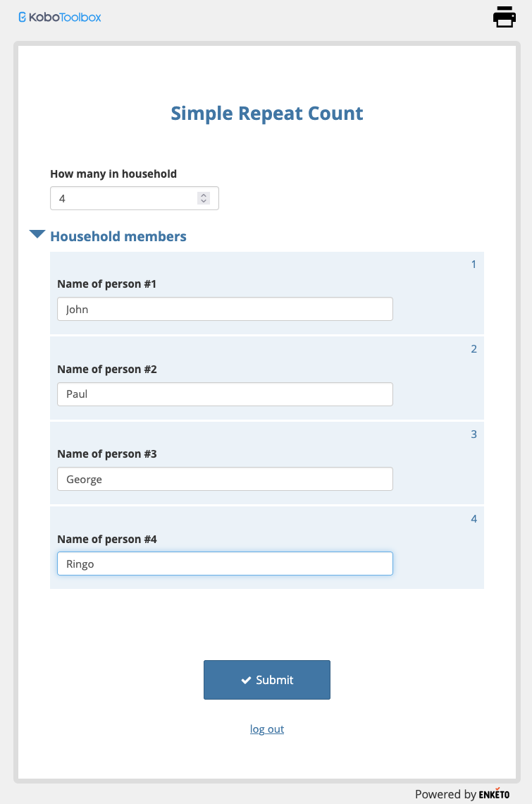
Task: Click the field containing George
Action: coord(225,480)
